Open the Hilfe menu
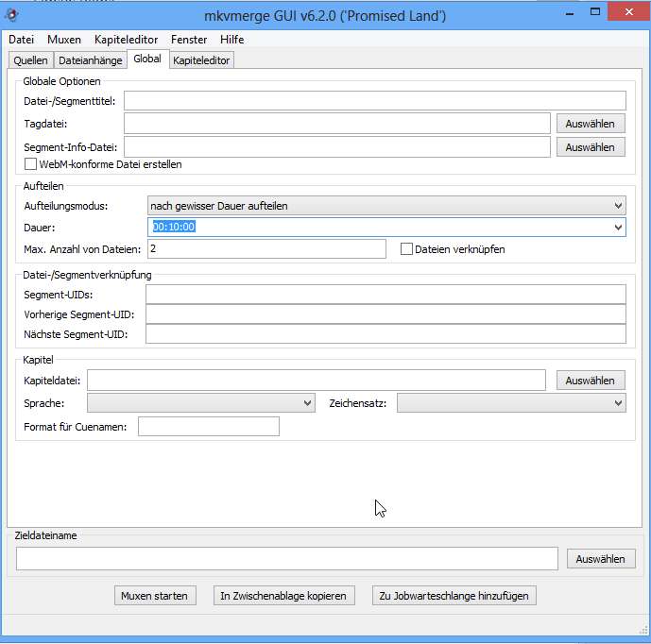This screenshot has width=651, height=644. 232,40
